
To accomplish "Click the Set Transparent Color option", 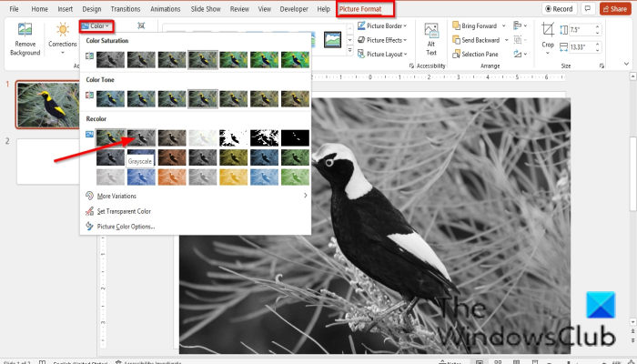I will pos(123,211).
